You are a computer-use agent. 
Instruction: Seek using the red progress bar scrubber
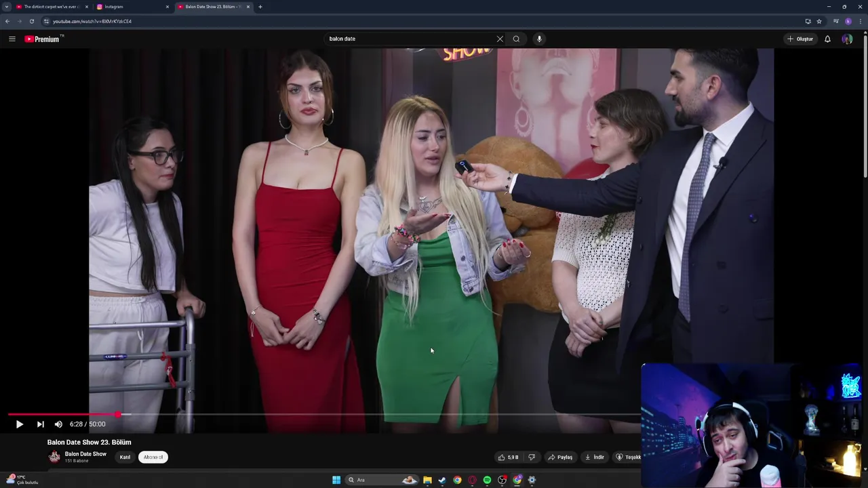(118, 414)
